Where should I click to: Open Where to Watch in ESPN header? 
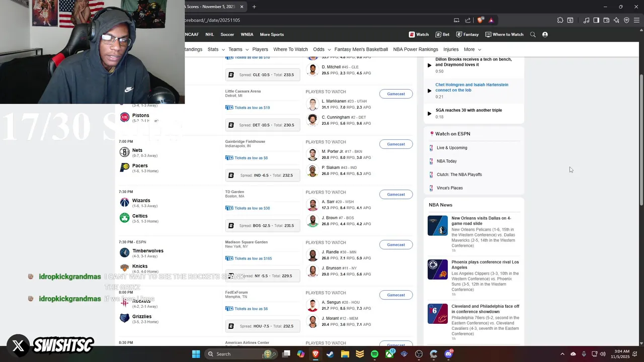pos(504,34)
